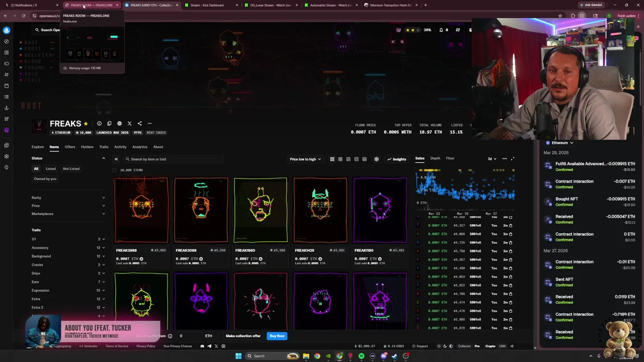Open item display settings gear
The image size is (644, 362).
(x=376, y=159)
